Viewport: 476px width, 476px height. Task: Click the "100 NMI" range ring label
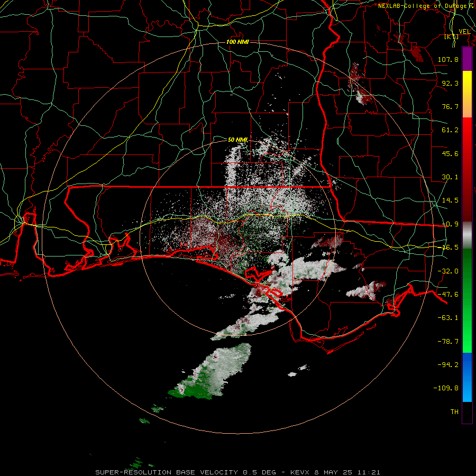click(x=237, y=42)
